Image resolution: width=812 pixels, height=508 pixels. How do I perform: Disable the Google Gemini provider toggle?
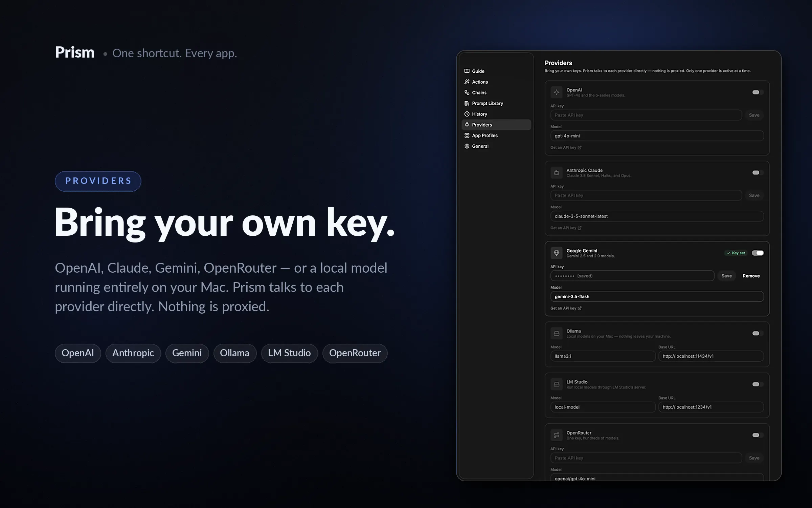(758, 253)
